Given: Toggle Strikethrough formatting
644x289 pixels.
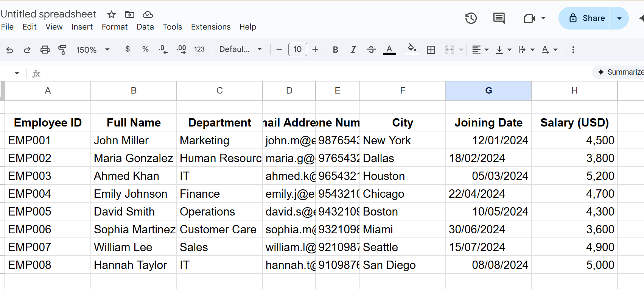Looking at the screenshot, I should pyautogui.click(x=371, y=50).
